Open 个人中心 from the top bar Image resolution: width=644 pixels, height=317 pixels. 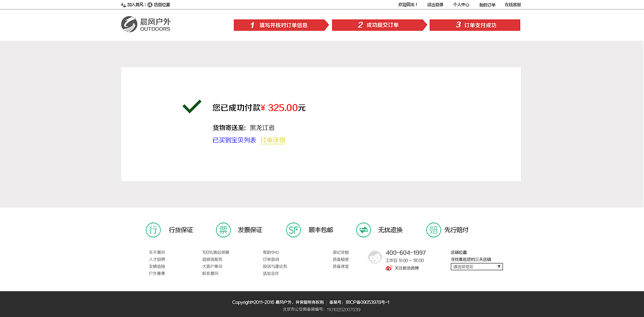point(461,4)
